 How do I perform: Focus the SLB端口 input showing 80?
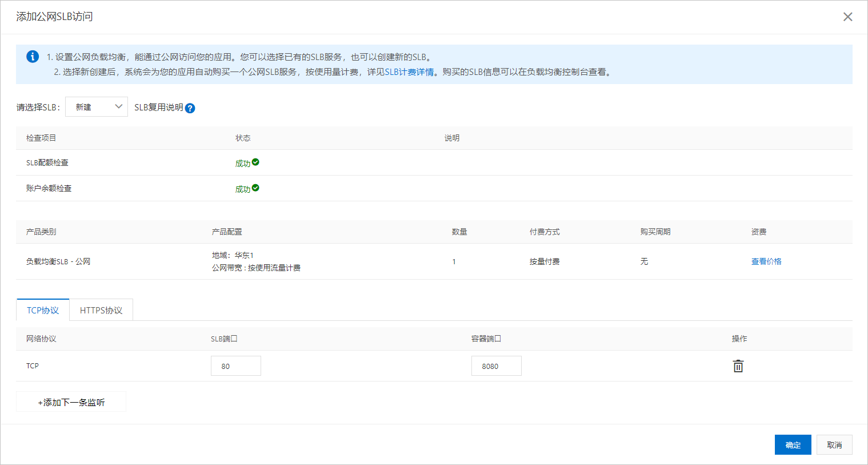(236, 366)
